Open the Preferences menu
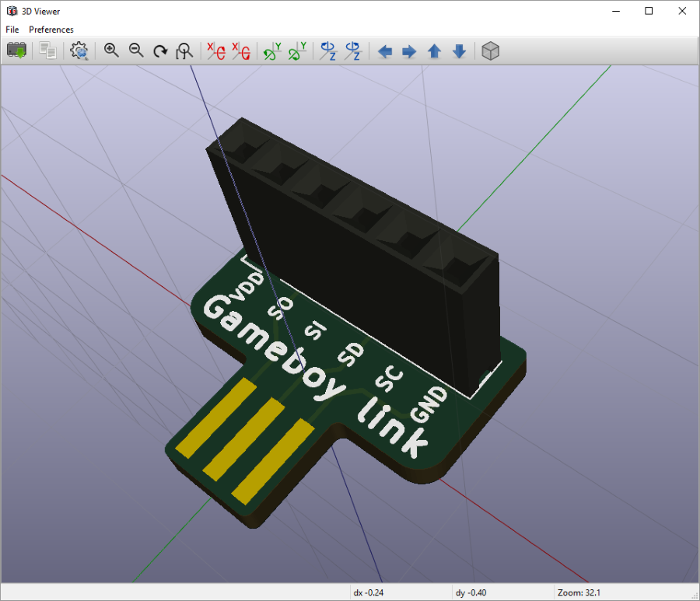The image size is (700, 601). click(51, 30)
